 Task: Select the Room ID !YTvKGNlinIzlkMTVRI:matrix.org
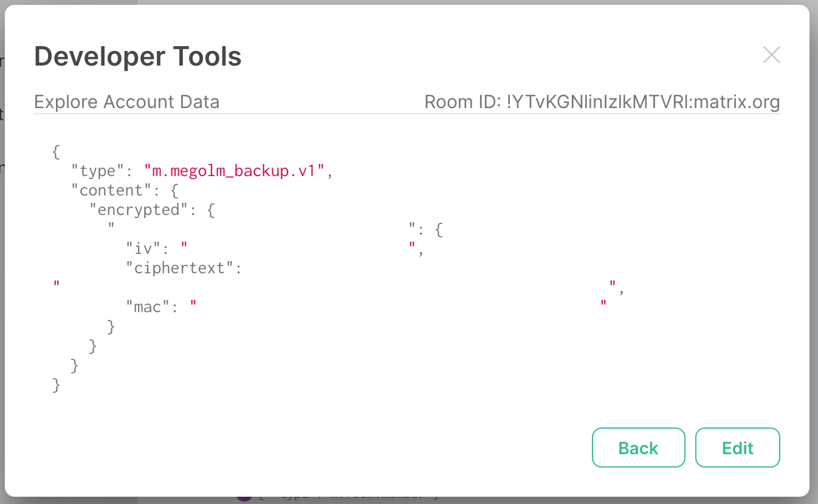click(601, 101)
